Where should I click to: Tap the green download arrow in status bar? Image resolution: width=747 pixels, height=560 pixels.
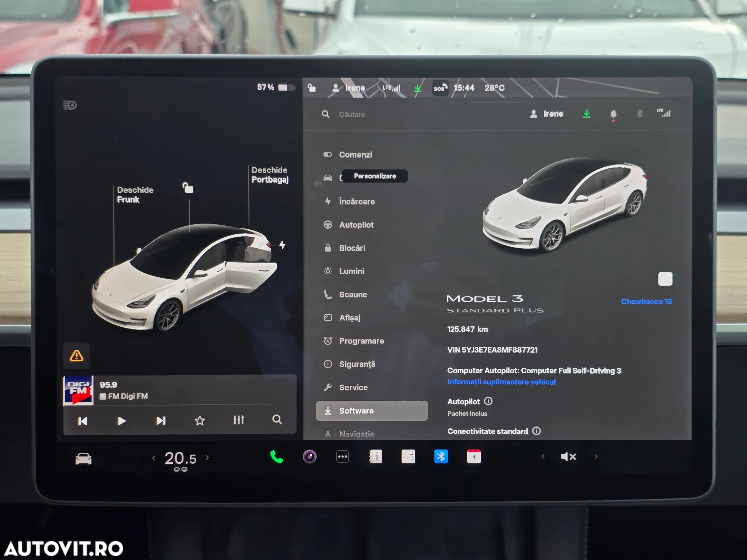point(418,88)
